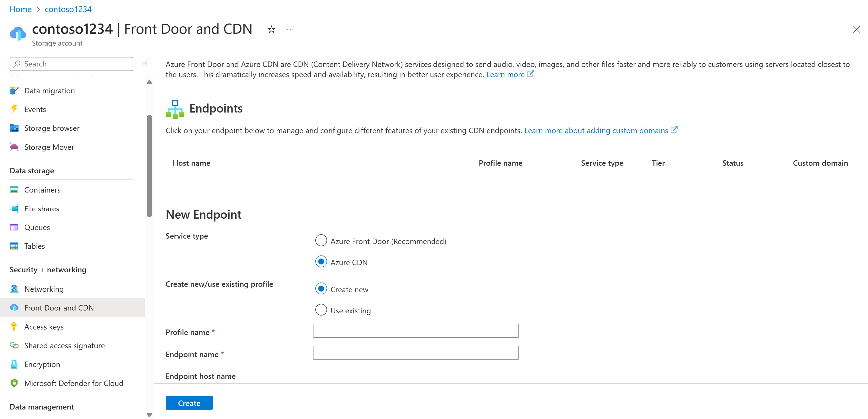Screen dimensions: 868x419
Task: Click the Storage browser icon
Action: pos(14,128)
